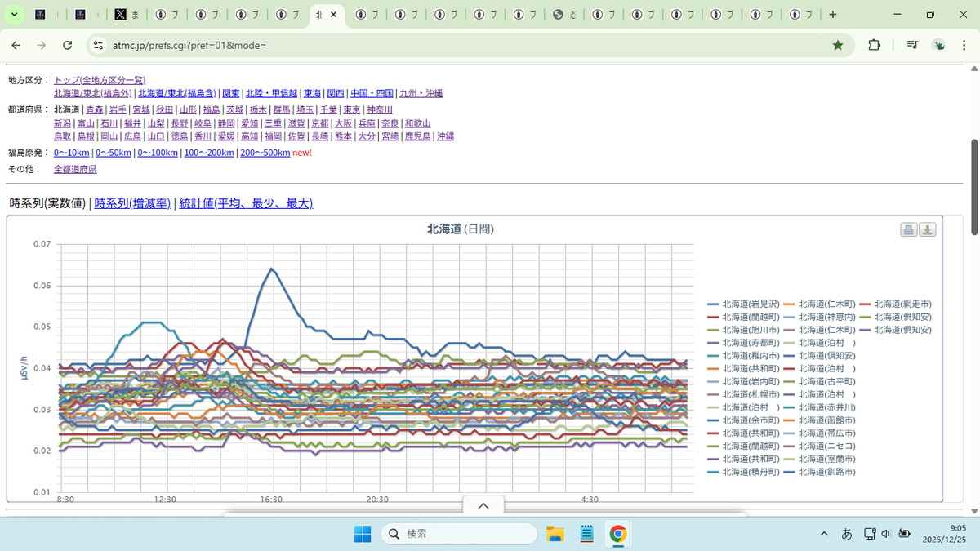Select the 福島 prefecture link
The height and width of the screenshot is (551, 980).
click(x=212, y=109)
